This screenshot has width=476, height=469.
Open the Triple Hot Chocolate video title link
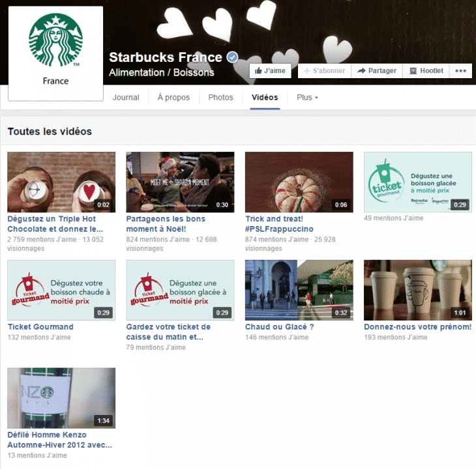tap(55, 224)
